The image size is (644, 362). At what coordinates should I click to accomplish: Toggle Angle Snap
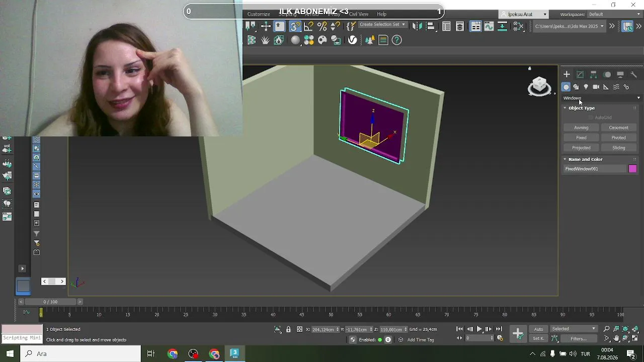(309, 26)
